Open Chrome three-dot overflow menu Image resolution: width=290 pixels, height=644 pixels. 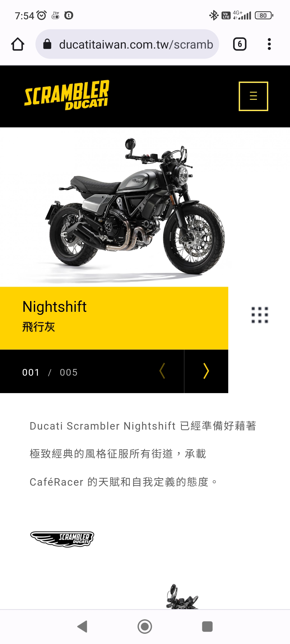pyautogui.click(x=269, y=44)
